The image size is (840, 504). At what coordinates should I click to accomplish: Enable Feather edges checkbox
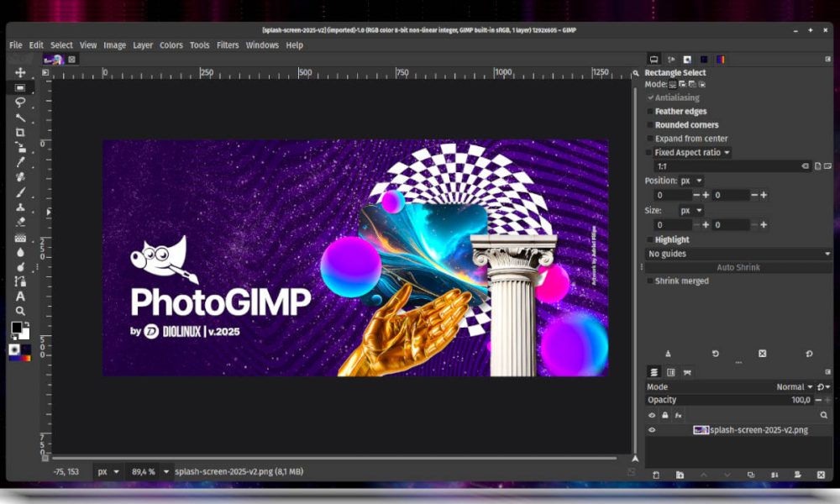pos(650,112)
